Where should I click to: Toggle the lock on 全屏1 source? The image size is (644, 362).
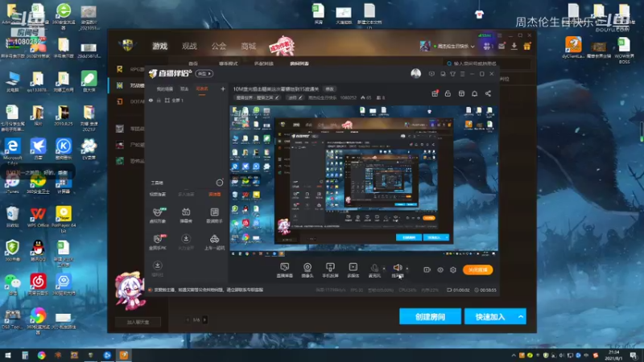tap(159, 100)
